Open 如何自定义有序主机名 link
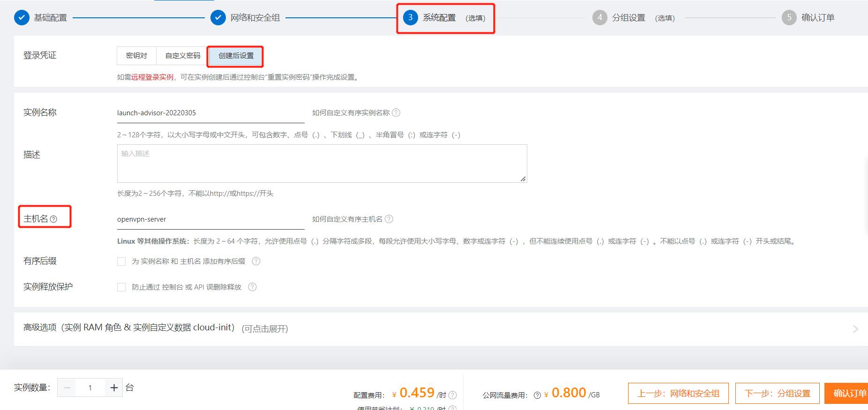868x410 pixels. click(x=347, y=219)
